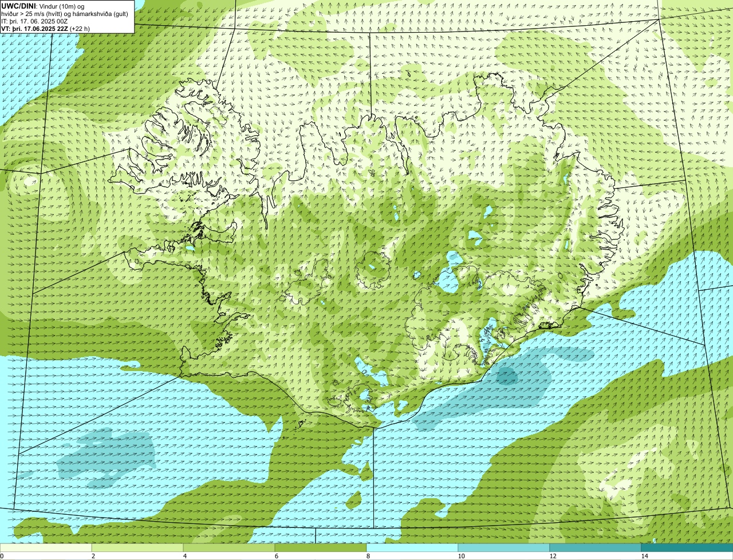
Task: Click the "IT: þri. 17. 06. 2025 00Z" line
Action: click(35, 21)
